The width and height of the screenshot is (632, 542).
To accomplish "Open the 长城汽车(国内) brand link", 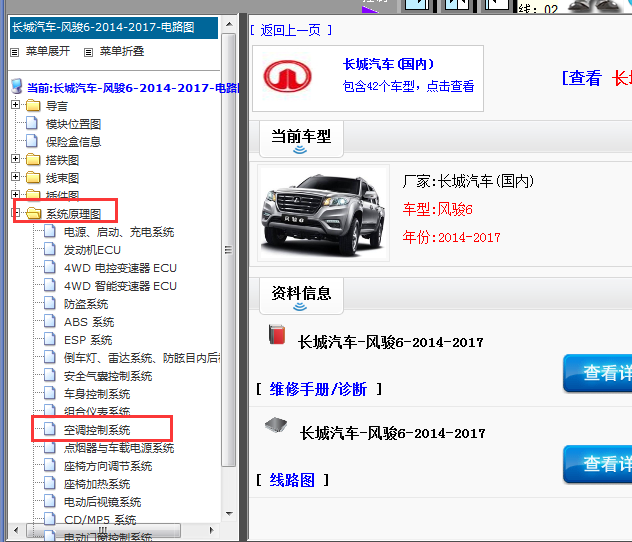I will coord(389,64).
